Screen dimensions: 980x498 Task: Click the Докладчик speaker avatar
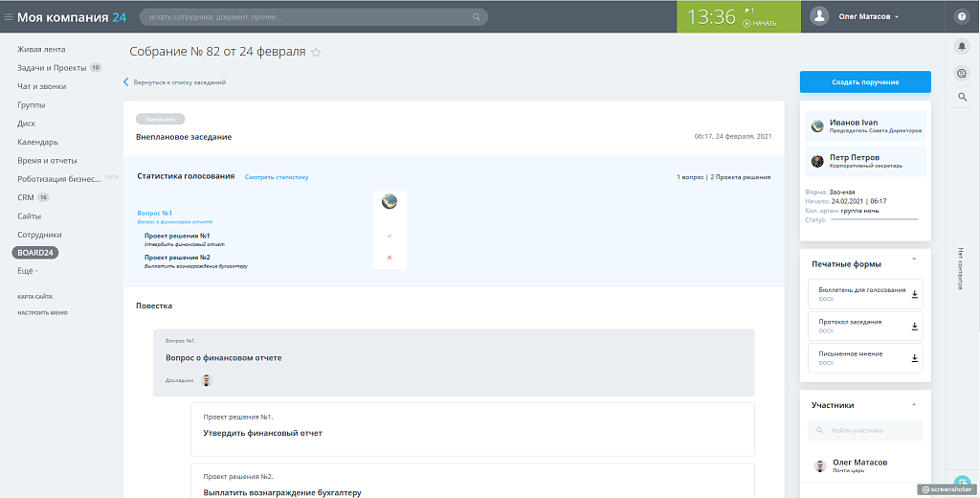coord(207,380)
